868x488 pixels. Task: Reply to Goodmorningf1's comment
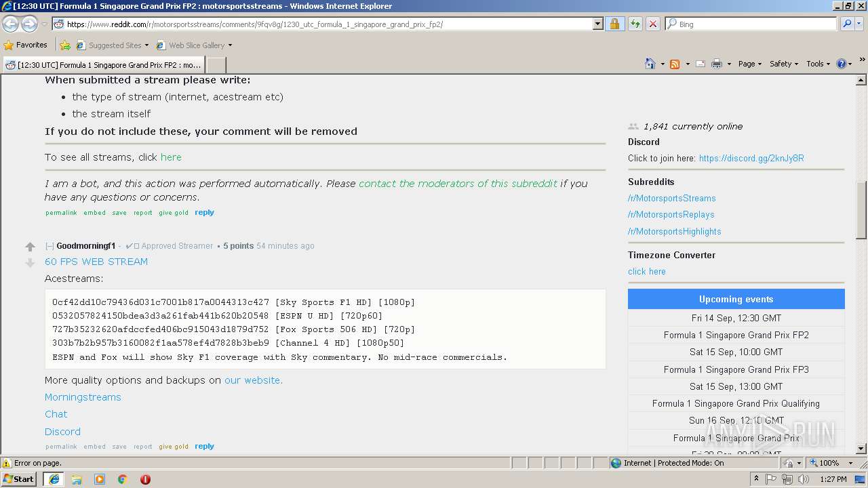tap(204, 446)
